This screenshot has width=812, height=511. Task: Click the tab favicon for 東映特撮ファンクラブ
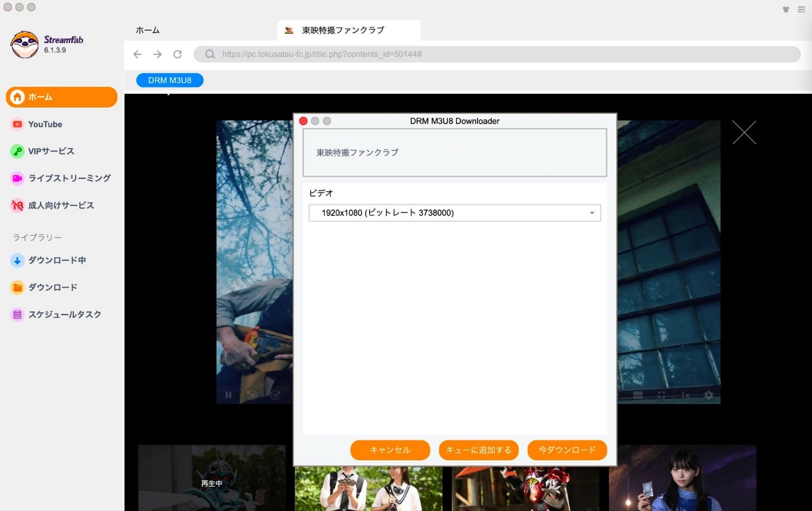pos(289,30)
